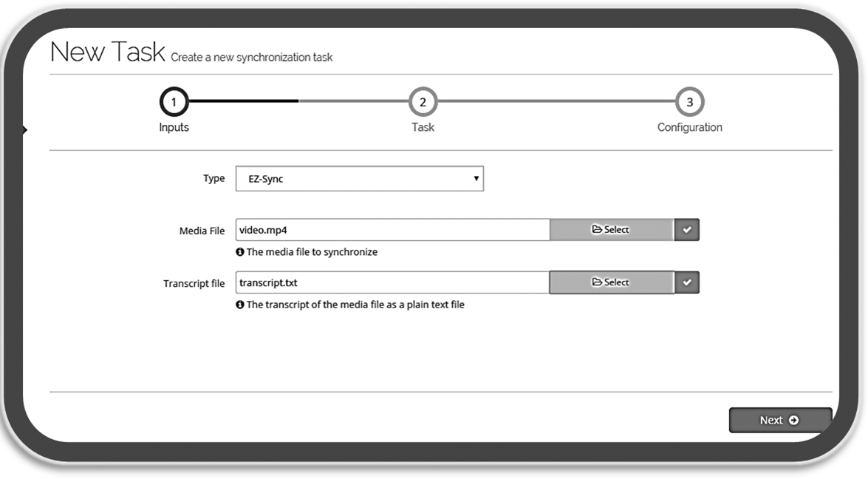
Task: Focus the Transcript file field with transcript.txt
Action: click(x=392, y=282)
